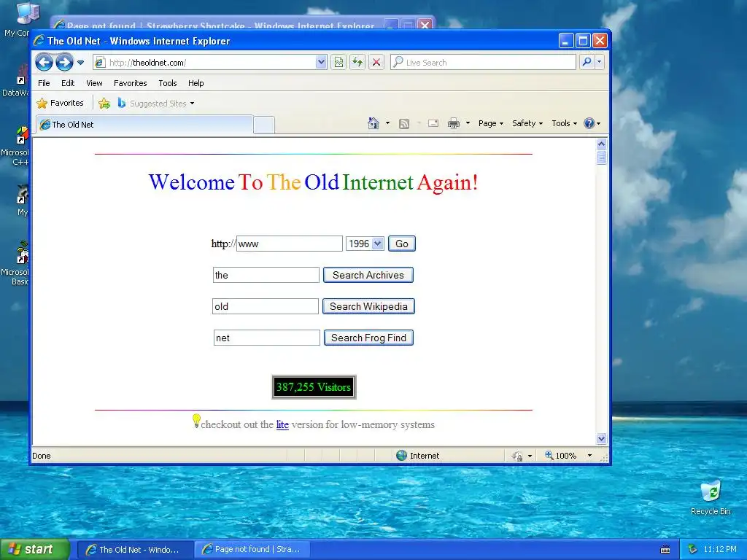Click the text field containing 'net'
The image size is (747, 560).
point(267,338)
